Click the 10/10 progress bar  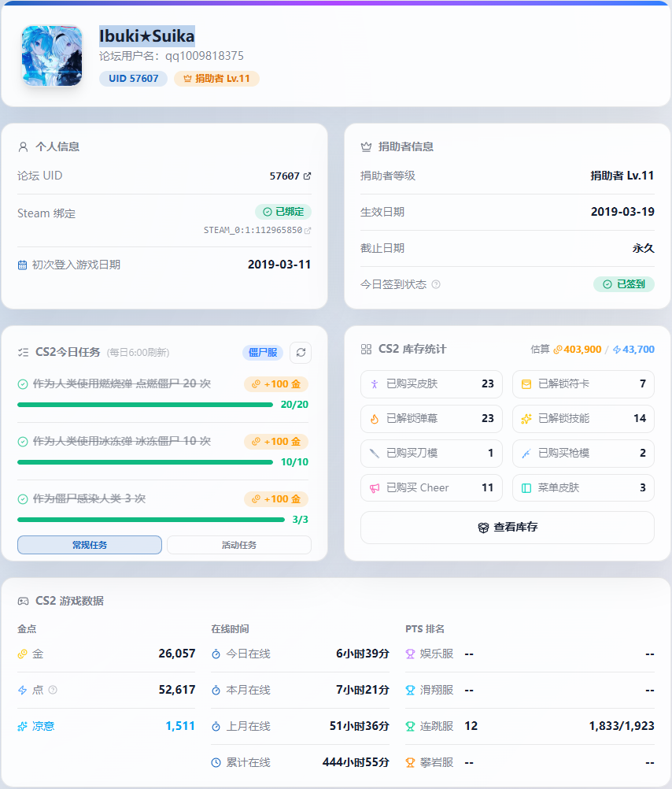145,462
